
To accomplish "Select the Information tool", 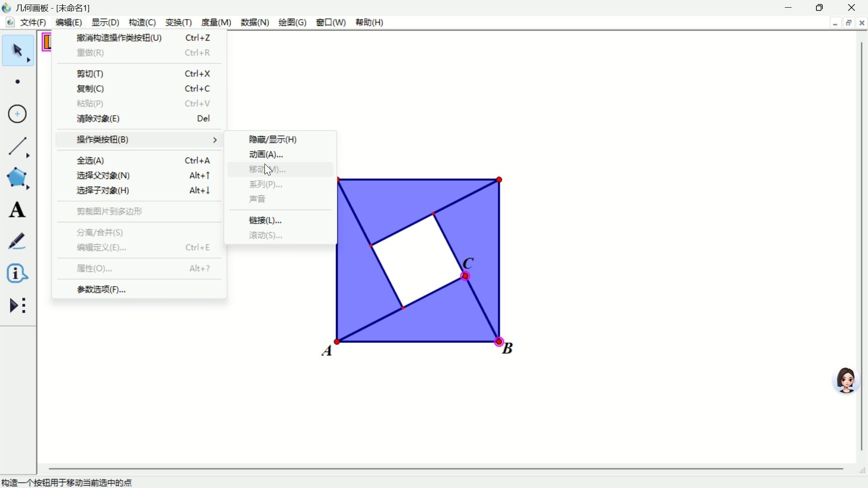I will click(18, 273).
